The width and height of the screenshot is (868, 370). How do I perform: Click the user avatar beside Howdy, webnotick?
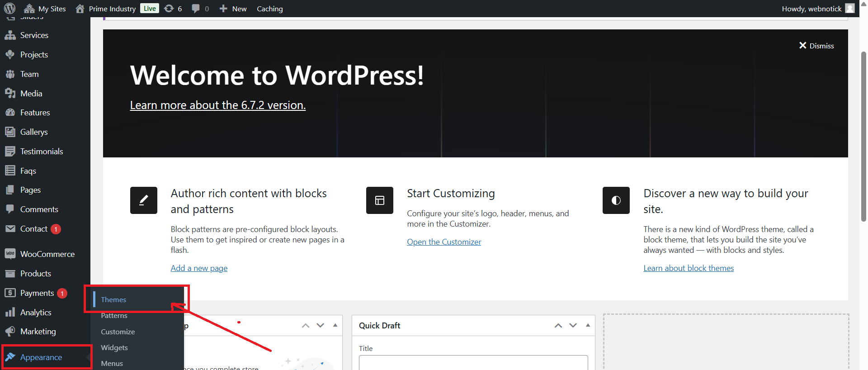point(850,9)
